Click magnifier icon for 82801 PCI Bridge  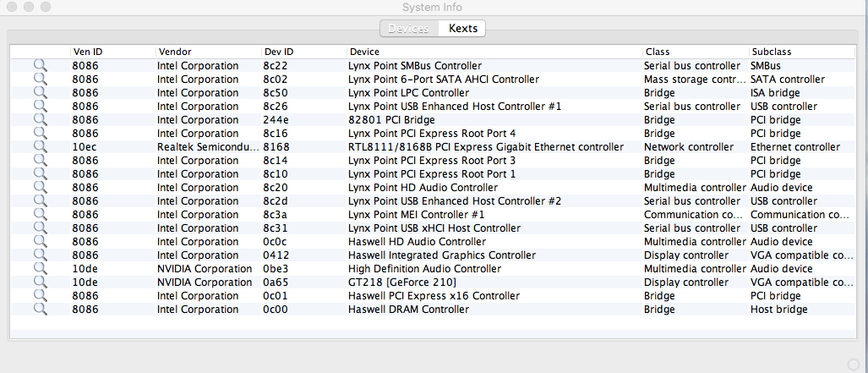pyautogui.click(x=40, y=120)
